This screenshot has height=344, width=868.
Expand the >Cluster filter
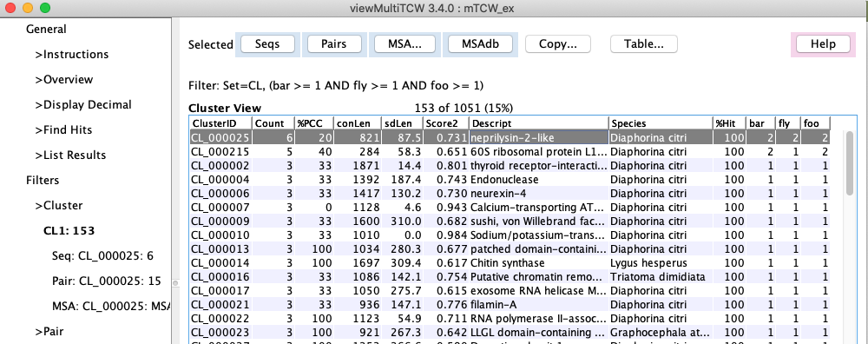pyautogui.click(x=59, y=206)
